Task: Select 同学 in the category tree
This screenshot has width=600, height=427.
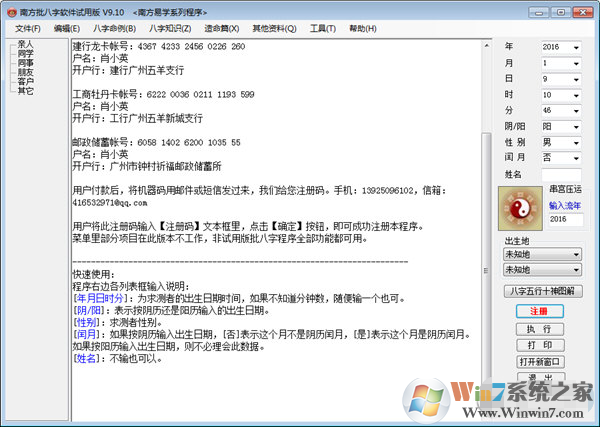Action: point(26,54)
